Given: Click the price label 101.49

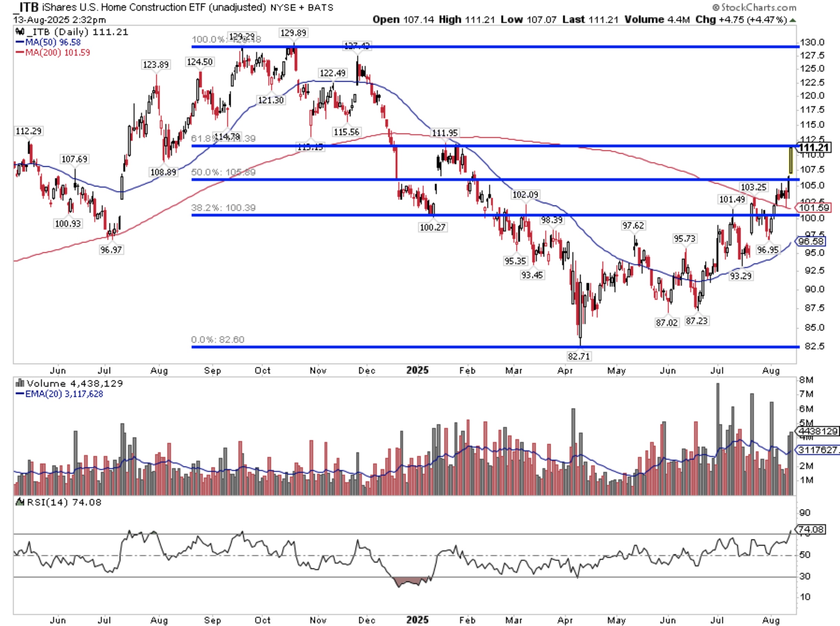Looking at the screenshot, I should (733, 199).
